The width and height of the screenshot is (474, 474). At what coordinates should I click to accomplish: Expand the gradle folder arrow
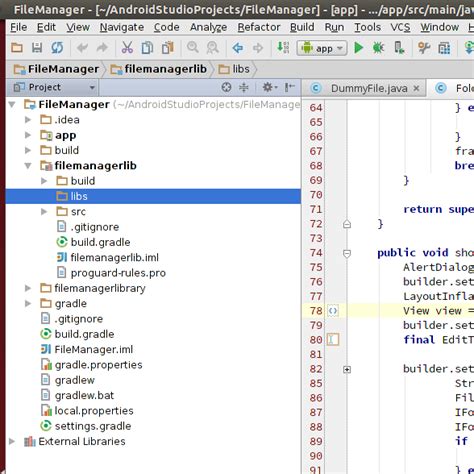(28, 304)
